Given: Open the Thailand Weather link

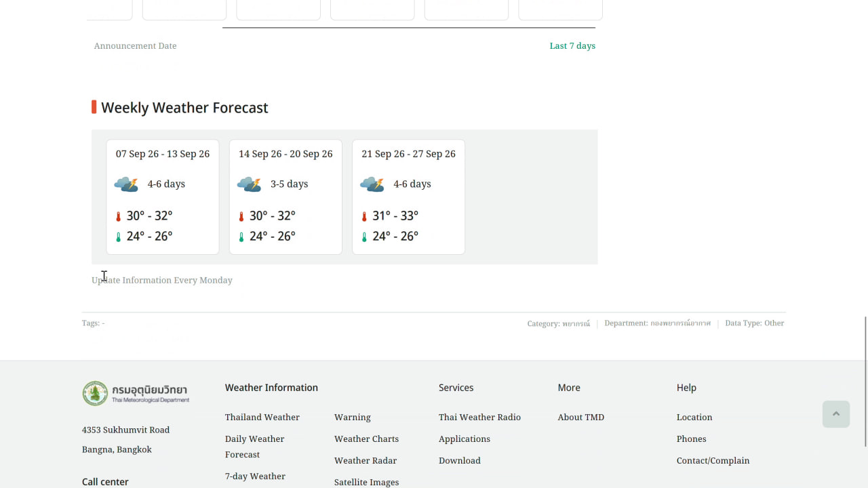Looking at the screenshot, I should (262, 418).
